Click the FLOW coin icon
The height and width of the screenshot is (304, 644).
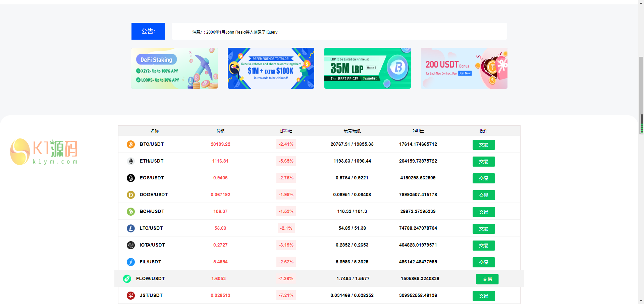click(x=127, y=279)
